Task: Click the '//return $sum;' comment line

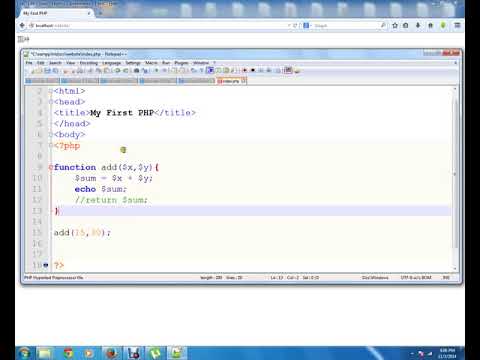Action: pyautogui.click(x=111, y=200)
